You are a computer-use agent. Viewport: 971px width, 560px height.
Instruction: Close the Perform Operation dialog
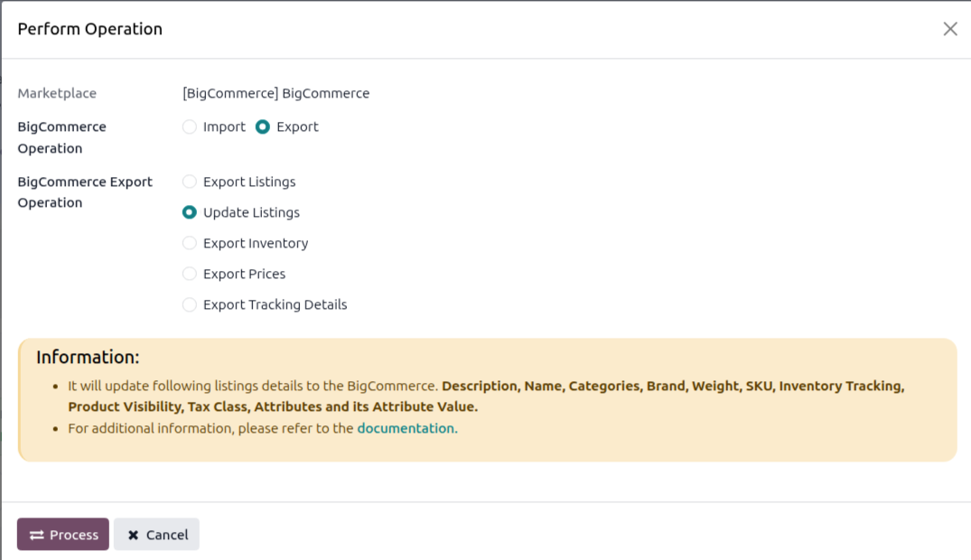(950, 29)
